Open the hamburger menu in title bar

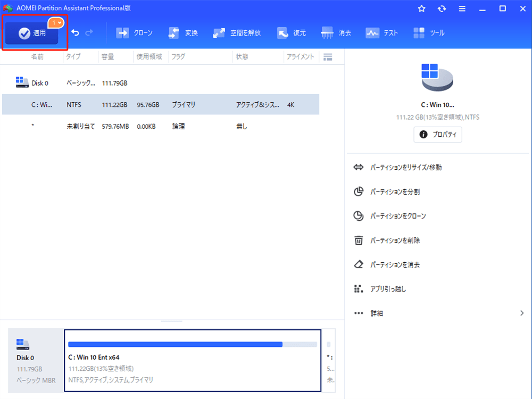(x=462, y=9)
